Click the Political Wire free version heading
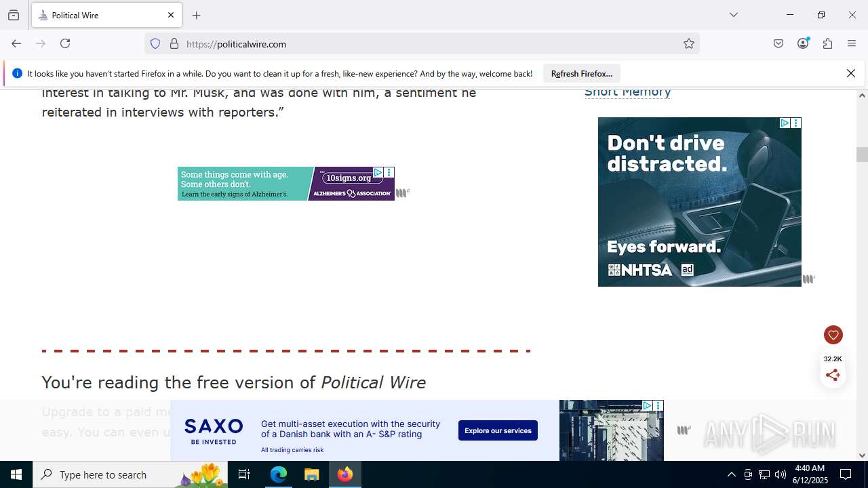Viewport: 868px width, 488px height. coord(234,383)
